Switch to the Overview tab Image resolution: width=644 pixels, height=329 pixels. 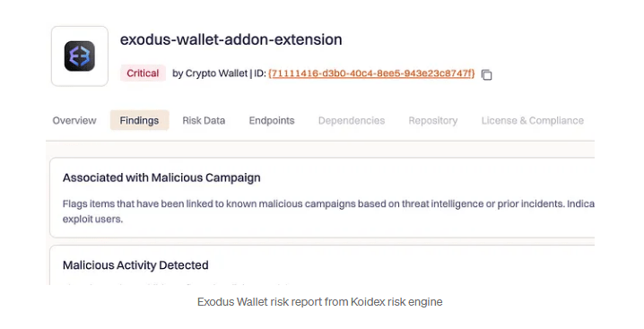point(74,120)
